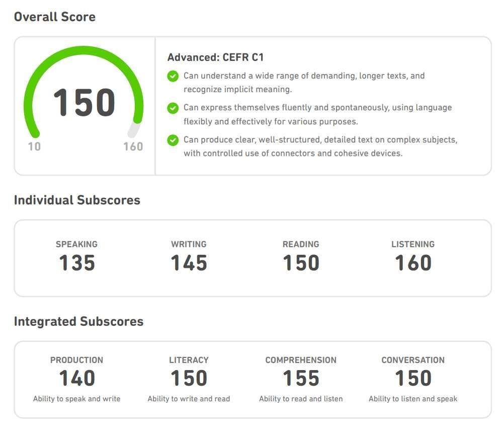Click the SPEAKING label
Image resolution: width=504 pixels, height=430 pixels.
point(76,244)
